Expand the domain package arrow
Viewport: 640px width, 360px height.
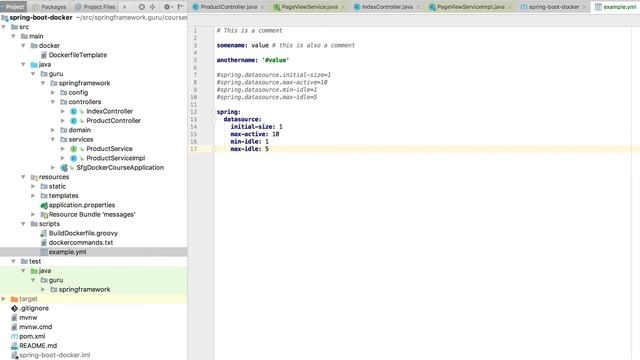click(x=53, y=130)
